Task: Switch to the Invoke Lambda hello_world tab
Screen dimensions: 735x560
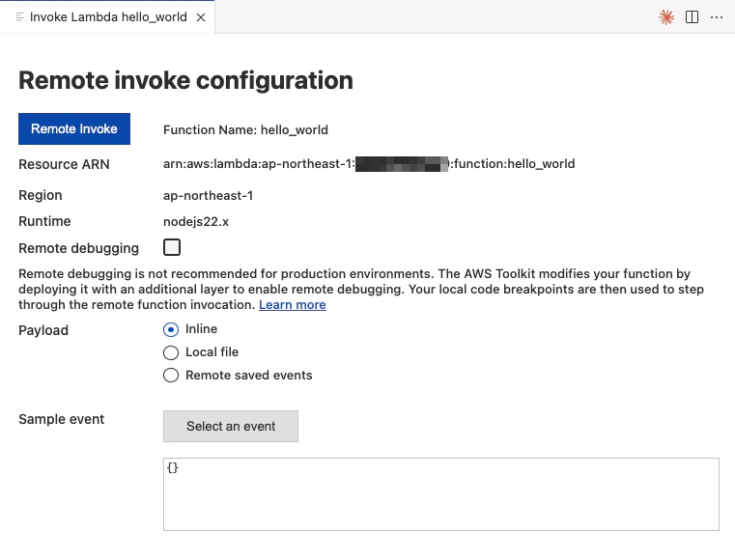Action: click(108, 16)
